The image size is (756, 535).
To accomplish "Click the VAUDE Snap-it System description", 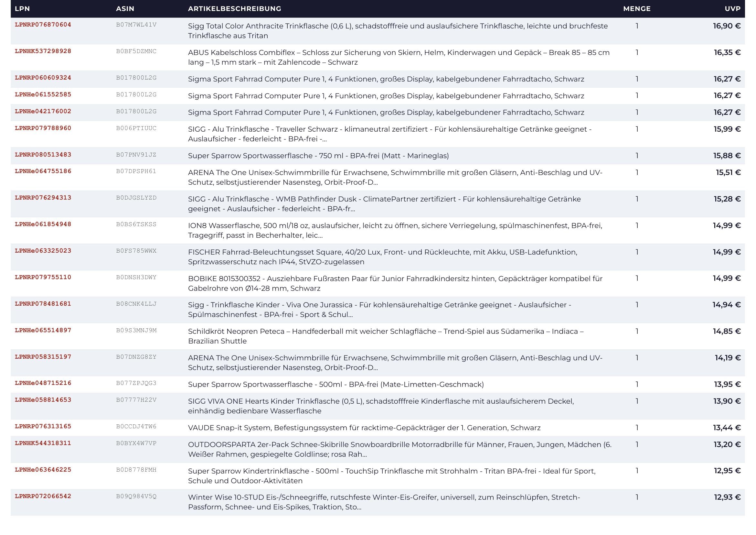I will (x=364, y=428).
